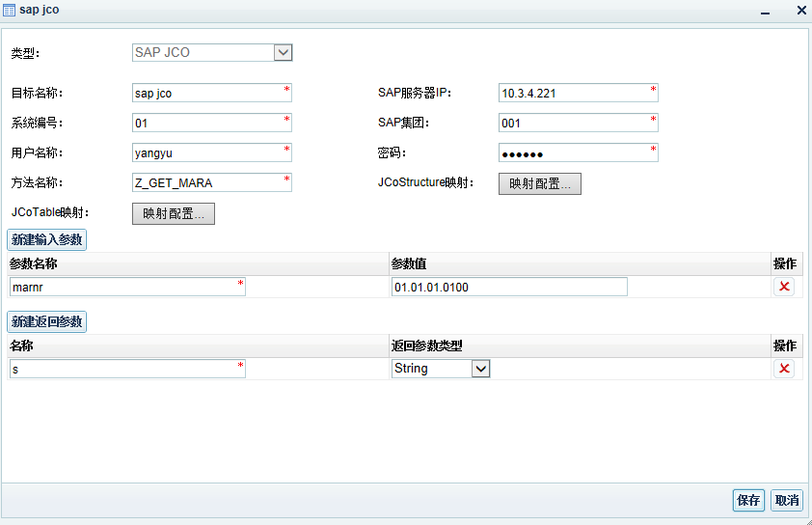Viewport: 812px width, 525px height.
Task: Focus the 目标名称 field containing sap jco
Action: [211, 94]
